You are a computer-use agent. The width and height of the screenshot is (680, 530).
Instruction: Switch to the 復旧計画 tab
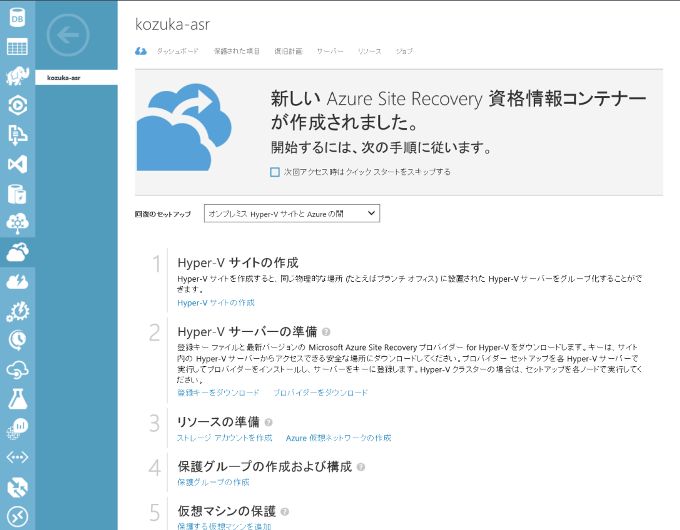(288, 51)
